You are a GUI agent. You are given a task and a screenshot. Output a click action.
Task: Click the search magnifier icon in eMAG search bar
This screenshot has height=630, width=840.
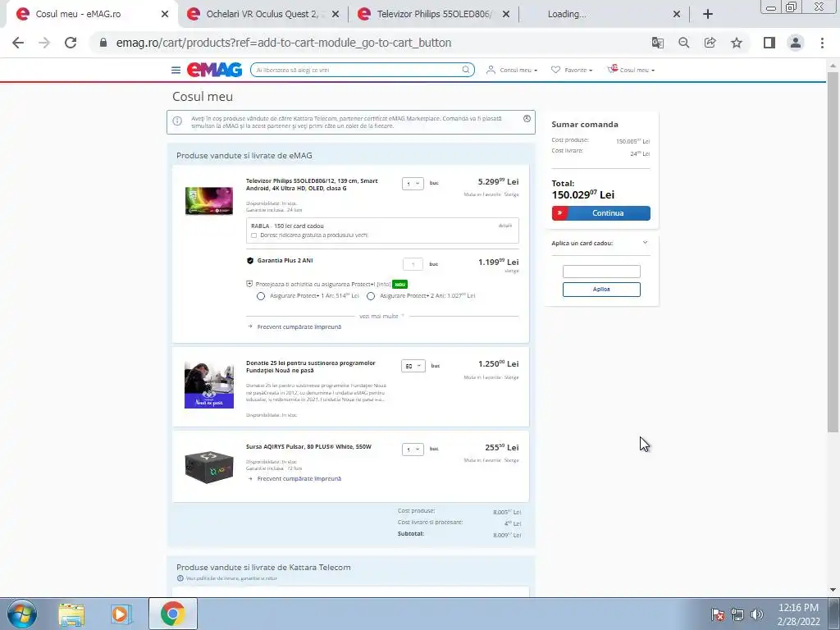click(466, 70)
